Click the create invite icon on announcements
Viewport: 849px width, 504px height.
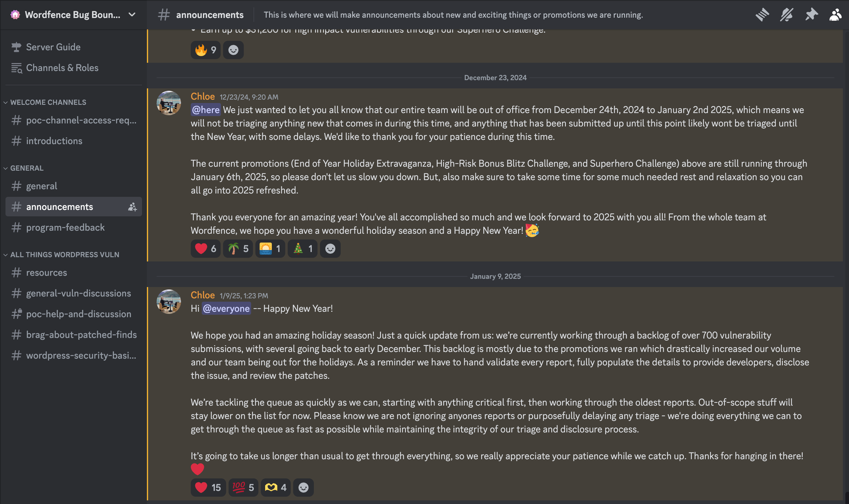click(x=132, y=207)
